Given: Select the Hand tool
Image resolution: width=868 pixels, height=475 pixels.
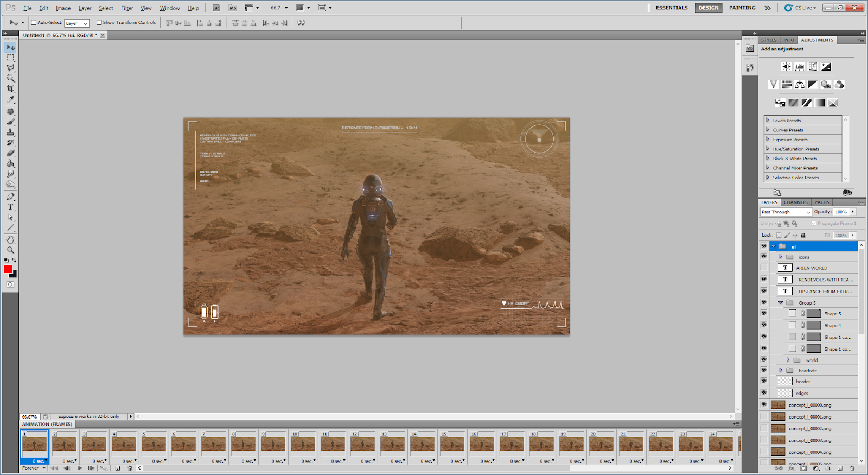Looking at the screenshot, I should [10, 239].
